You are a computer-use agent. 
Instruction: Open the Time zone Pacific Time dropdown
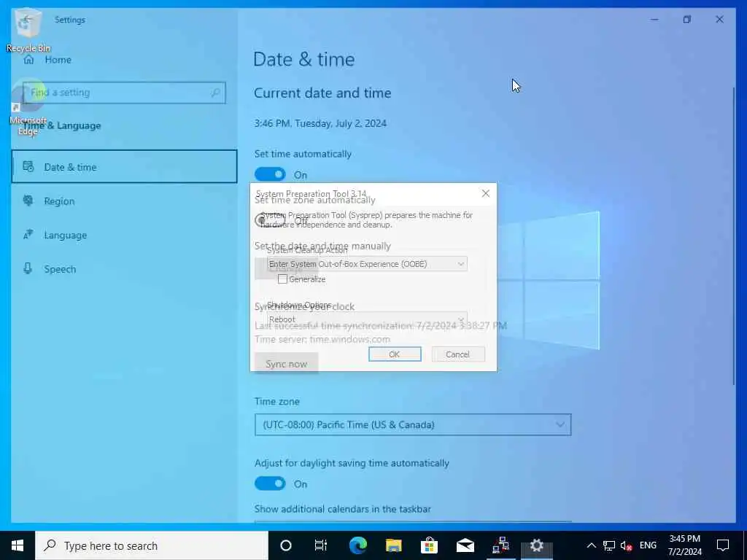click(x=413, y=425)
